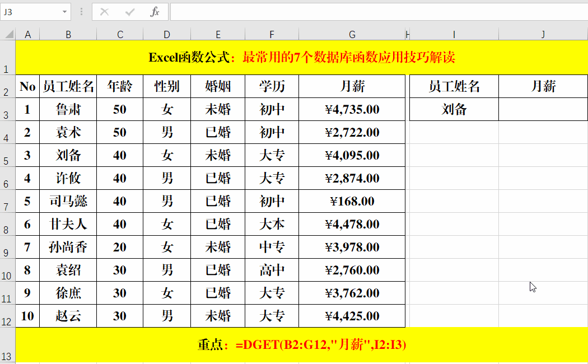Select the cell containing 孙尚香
The height and width of the screenshot is (364, 588).
(x=68, y=247)
